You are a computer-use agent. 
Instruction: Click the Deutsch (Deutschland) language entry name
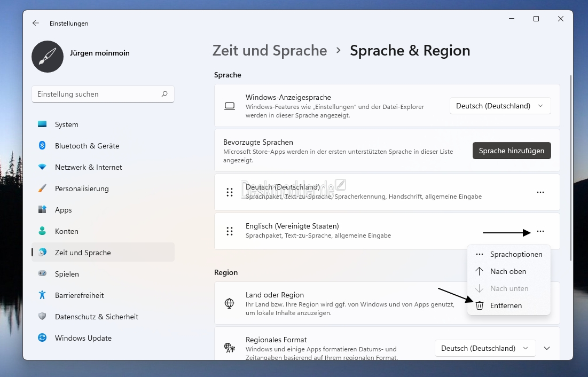(283, 187)
